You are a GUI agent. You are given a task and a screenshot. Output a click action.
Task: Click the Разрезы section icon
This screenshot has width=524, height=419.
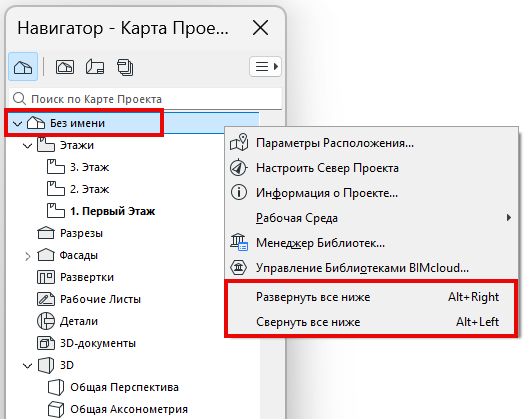coord(46,233)
